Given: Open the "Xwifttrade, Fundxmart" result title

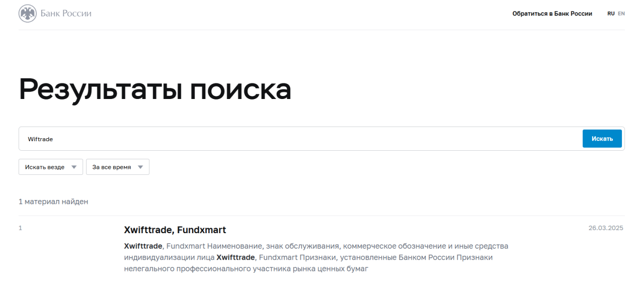Looking at the screenshot, I should (175, 230).
